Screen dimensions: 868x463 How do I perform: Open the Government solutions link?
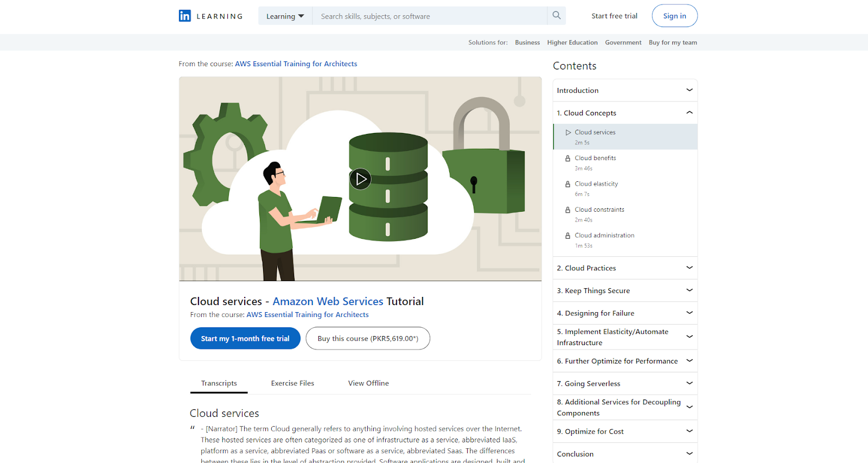coord(623,42)
